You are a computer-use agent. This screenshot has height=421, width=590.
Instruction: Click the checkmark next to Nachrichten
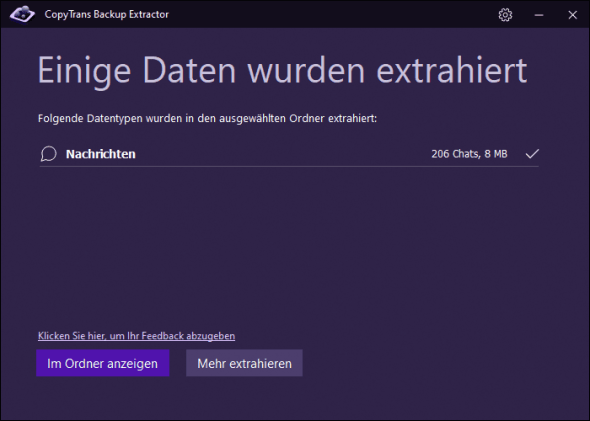(532, 154)
